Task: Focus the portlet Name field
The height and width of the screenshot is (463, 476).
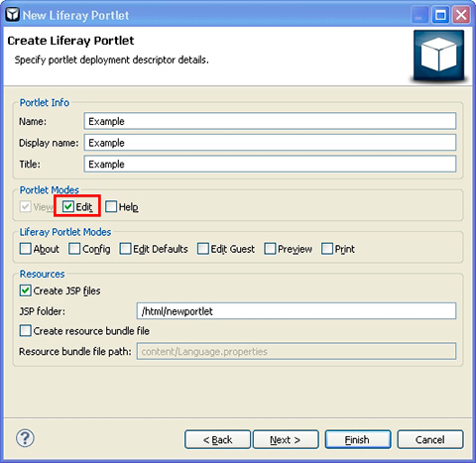Action: [x=270, y=121]
